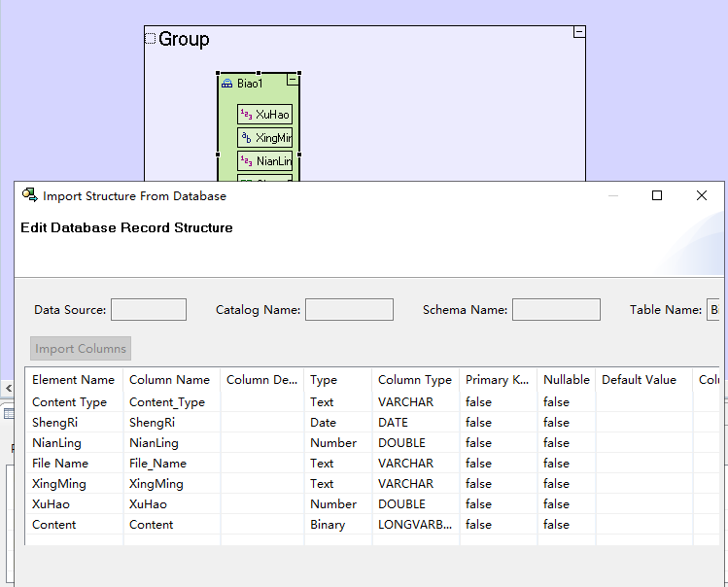The width and height of the screenshot is (728, 587).
Task: Click the Primary K... column header
Action: pos(499,379)
